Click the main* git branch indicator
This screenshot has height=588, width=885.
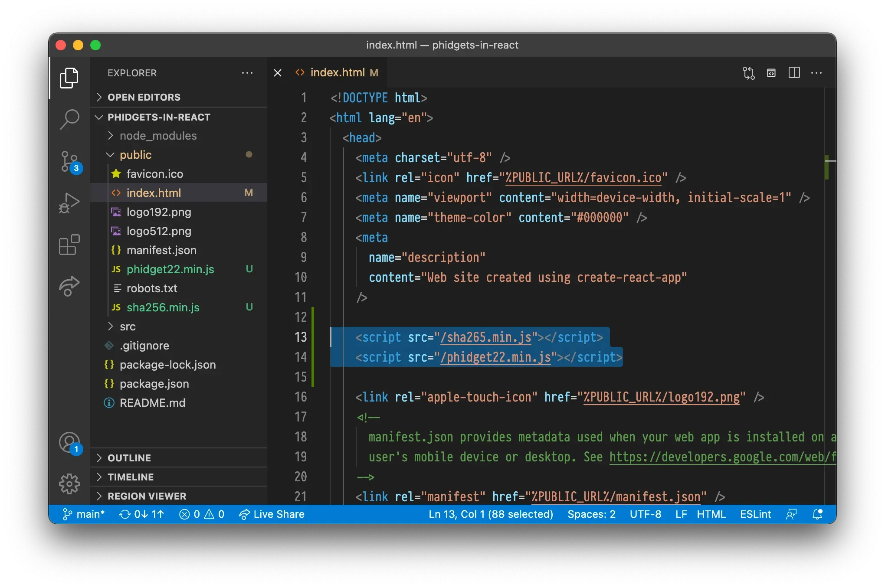coord(84,514)
